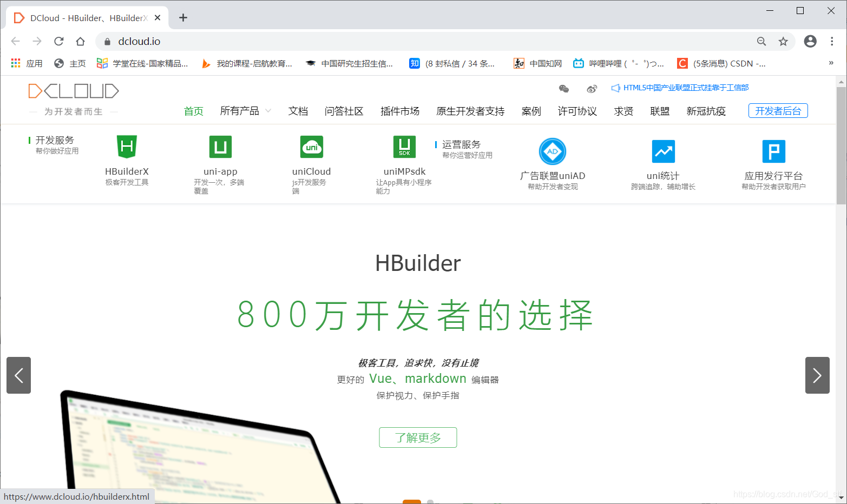This screenshot has height=504, width=847.
Task: Click the scrollbar up arrow
Action: (841, 82)
